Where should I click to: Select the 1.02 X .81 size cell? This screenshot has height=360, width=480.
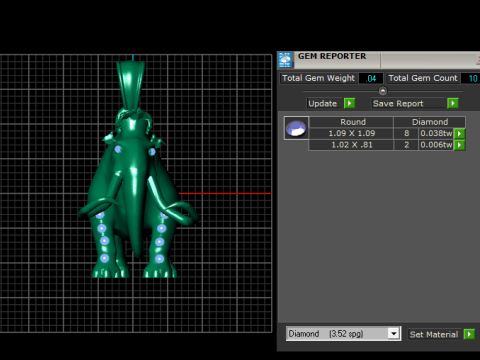[x=352, y=145]
